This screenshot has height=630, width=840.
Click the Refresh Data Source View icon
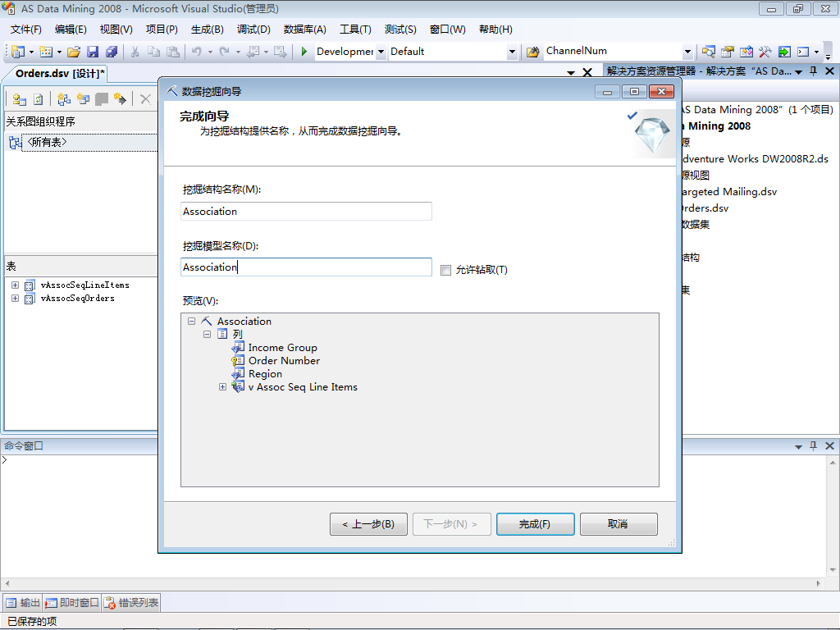click(38, 99)
